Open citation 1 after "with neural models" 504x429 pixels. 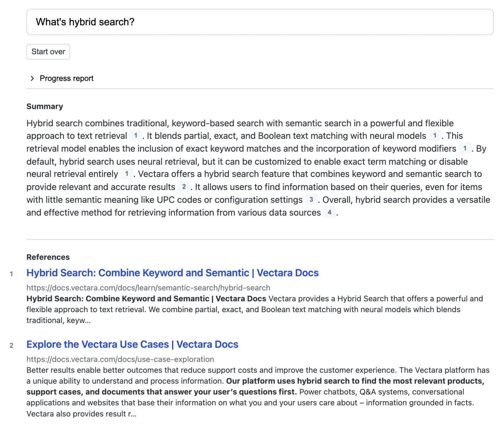click(435, 136)
